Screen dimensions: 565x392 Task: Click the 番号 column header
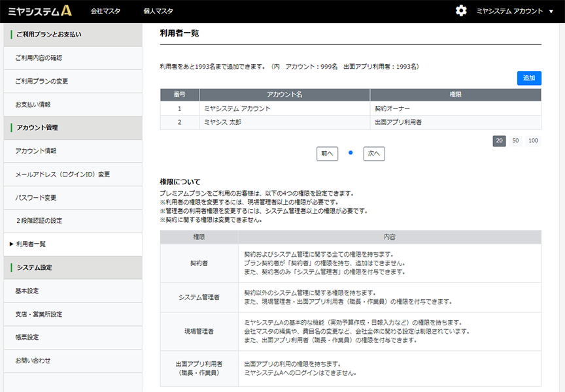[179, 95]
